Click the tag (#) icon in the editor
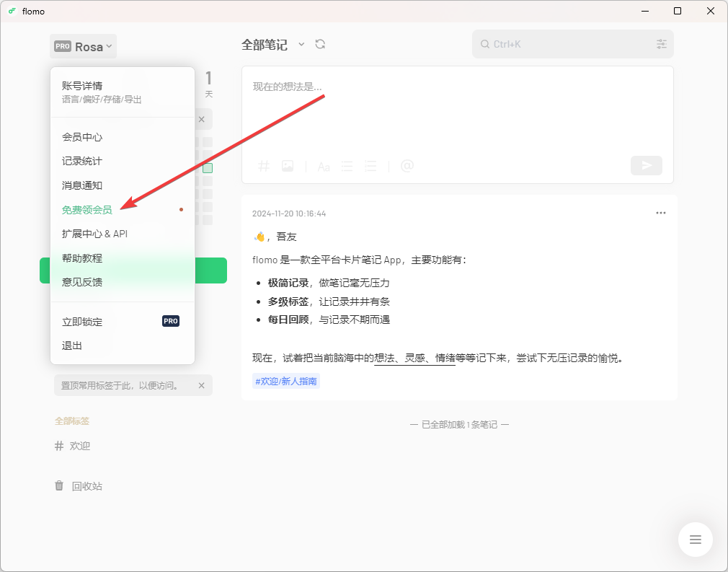This screenshot has width=728, height=572. pos(264,166)
